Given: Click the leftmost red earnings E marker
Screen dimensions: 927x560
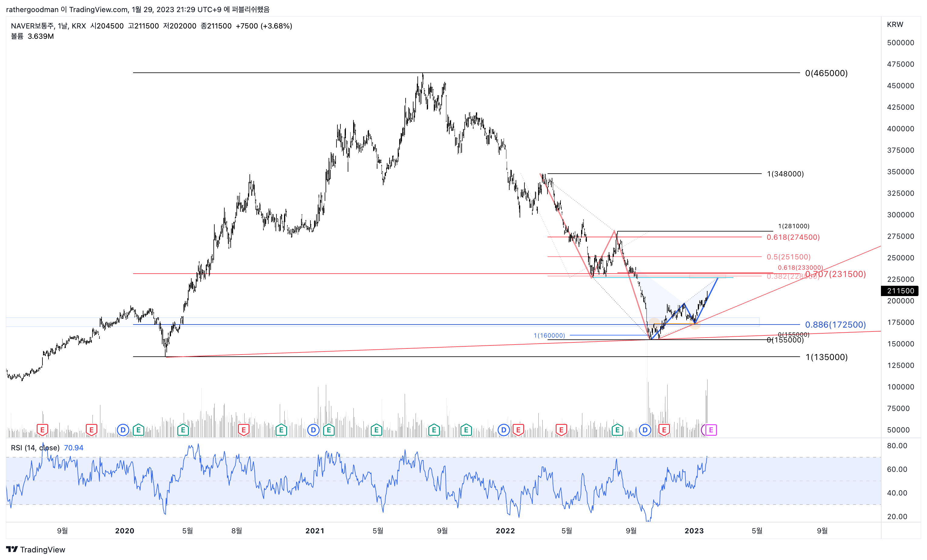Looking at the screenshot, I should [x=42, y=429].
